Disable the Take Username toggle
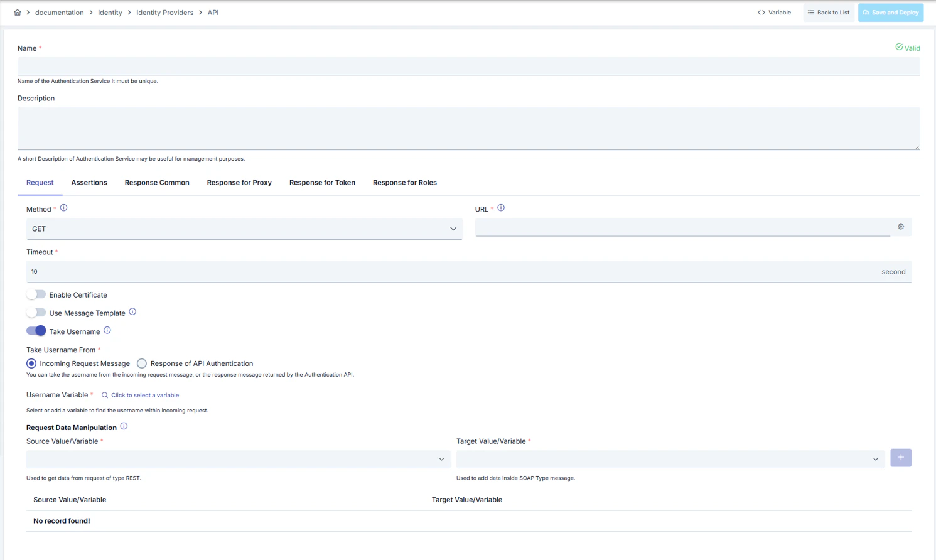The width and height of the screenshot is (936, 560). pos(36,330)
